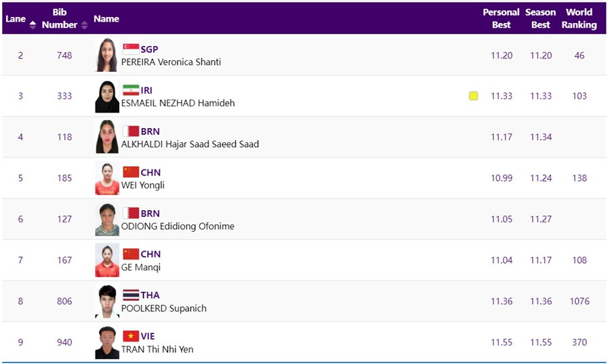Open ESMAEIL NEZHAD Hamideh athlete profile

178,103
